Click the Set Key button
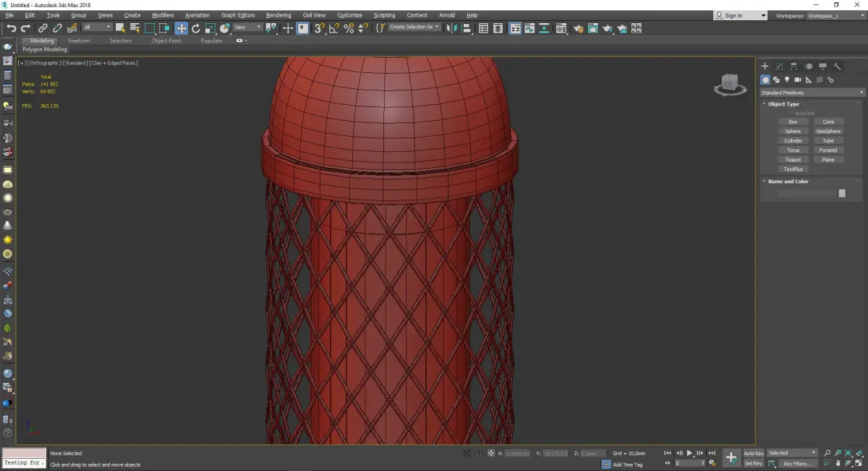Viewport: 868px width, 471px height. tap(754, 463)
